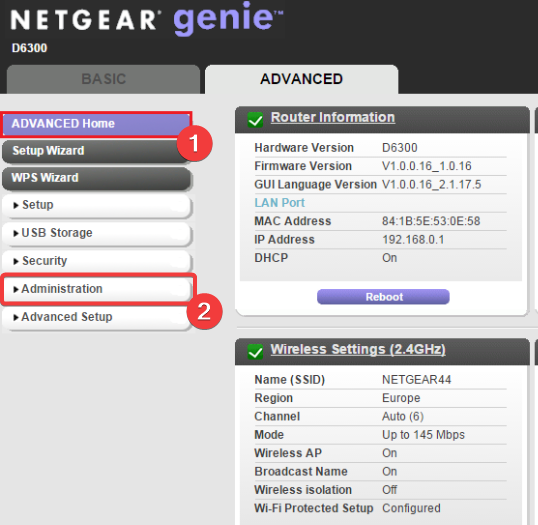Image resolution: width=538 pixels, height=525 pixels.
Task: Click the Channel value Auto (6)
Action: (403, 417)
